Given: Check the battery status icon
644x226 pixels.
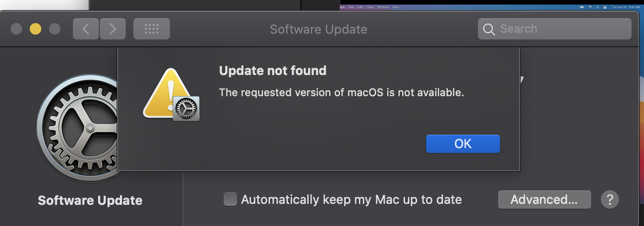Looking at the screenshot, I should [582, 7].
